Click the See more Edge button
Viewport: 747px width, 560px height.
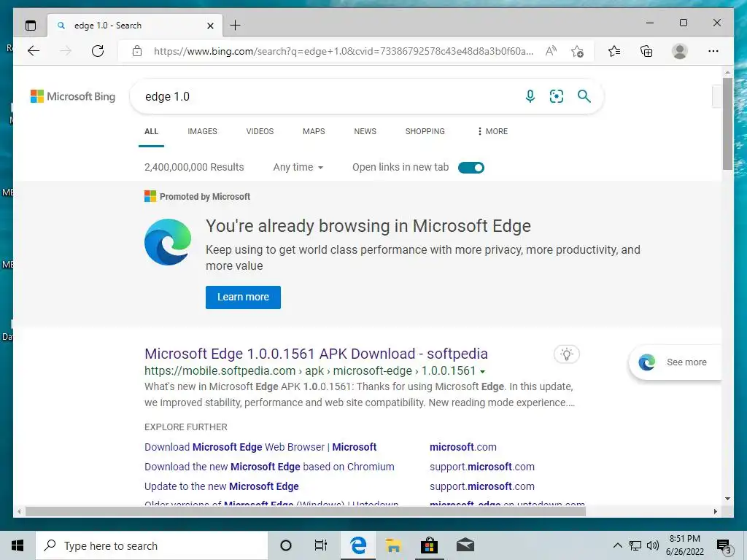point(676,362)
